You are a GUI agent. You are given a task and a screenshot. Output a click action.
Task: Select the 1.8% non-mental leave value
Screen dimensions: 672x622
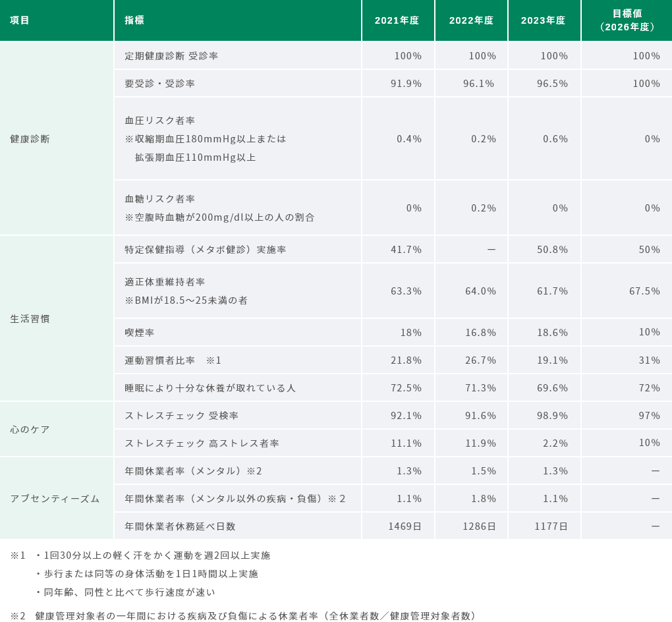click(484, 499)
